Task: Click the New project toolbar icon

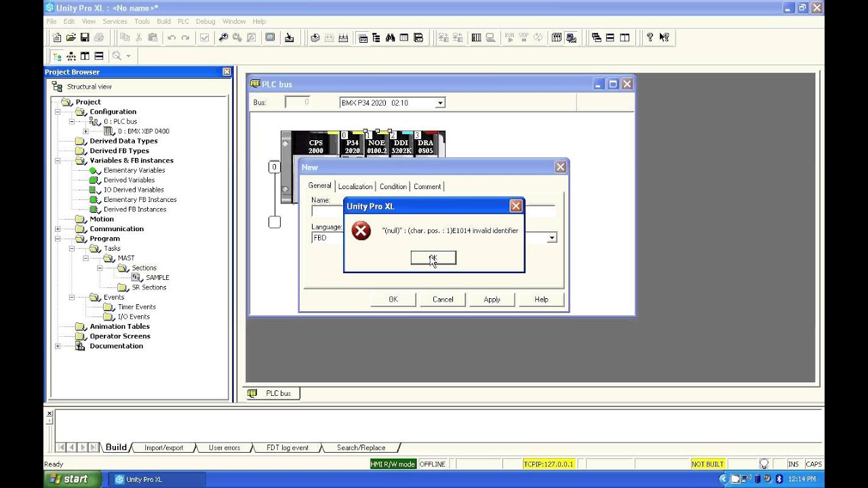Action: [57, 38]
